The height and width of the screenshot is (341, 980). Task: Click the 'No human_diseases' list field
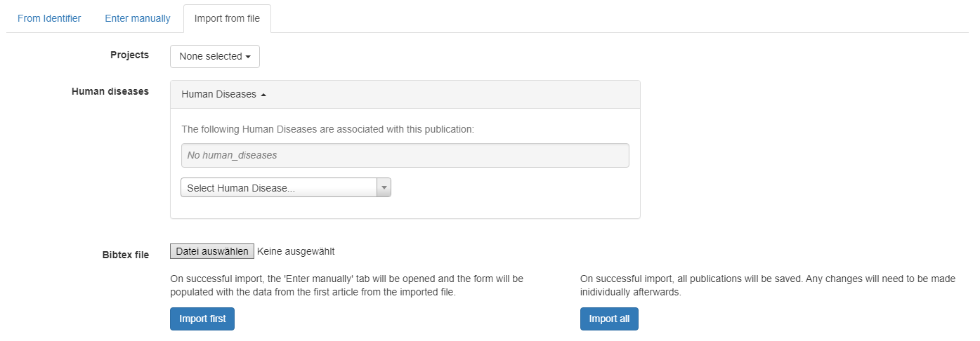click(405, 155)
